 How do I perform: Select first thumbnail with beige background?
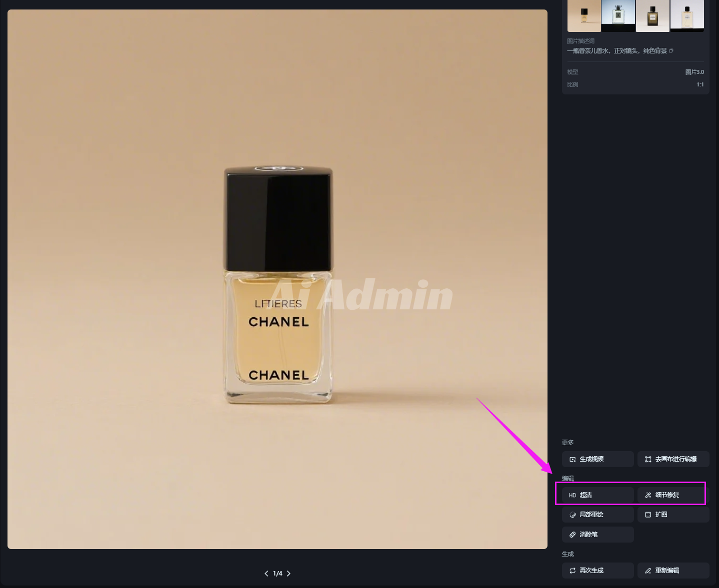584,15
